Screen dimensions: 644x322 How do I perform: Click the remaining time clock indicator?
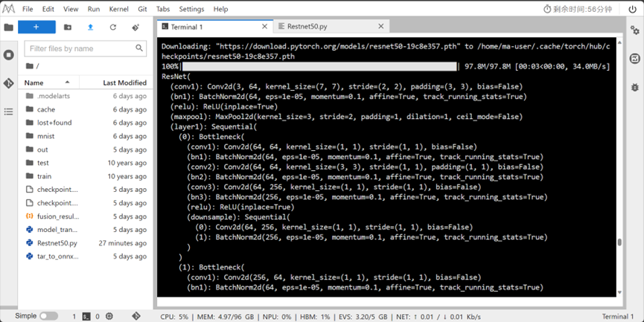[578, 9]
